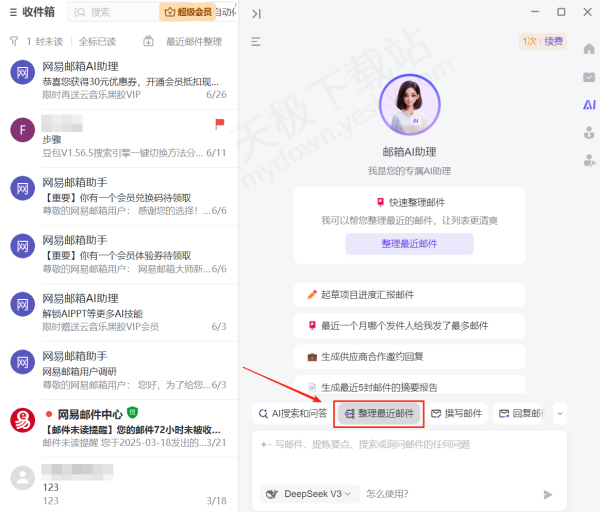The image size is (600, 512).
Task: Open the home icon in right sidebar
Action: [x=589, y=49]
